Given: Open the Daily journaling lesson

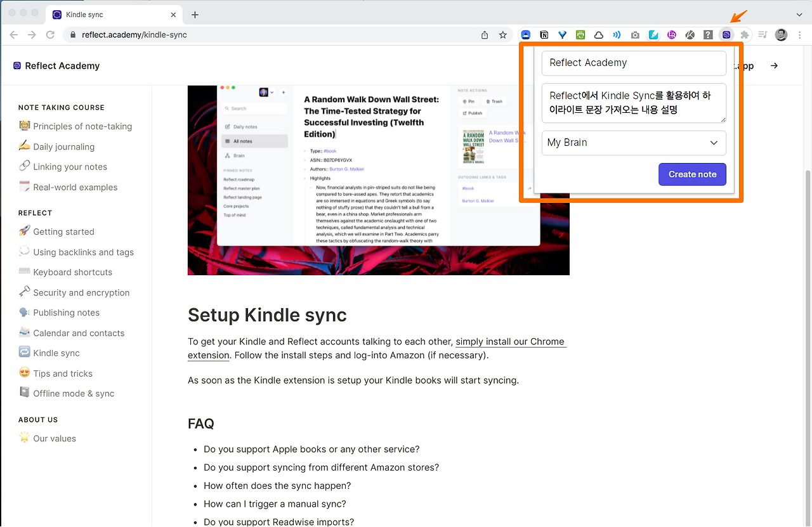Looking at the screenshot, I should (x=56, y=146).
